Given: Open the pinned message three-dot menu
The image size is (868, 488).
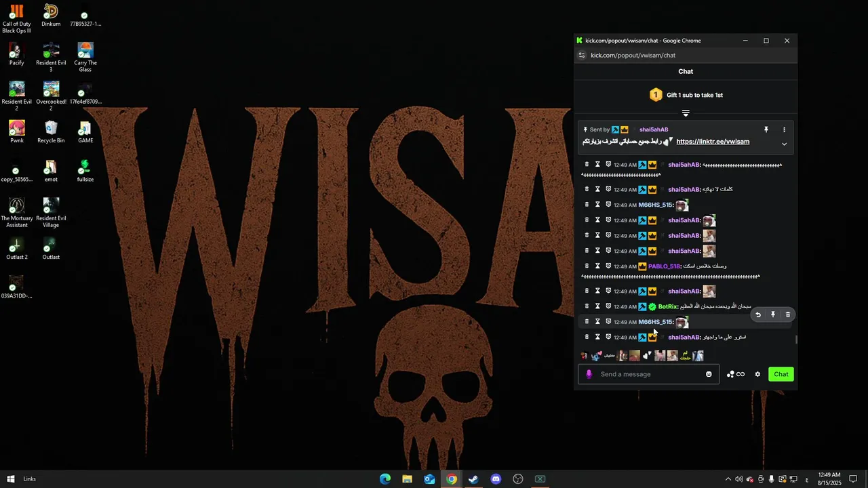Looking at the screenshot, I should (784, 129).
